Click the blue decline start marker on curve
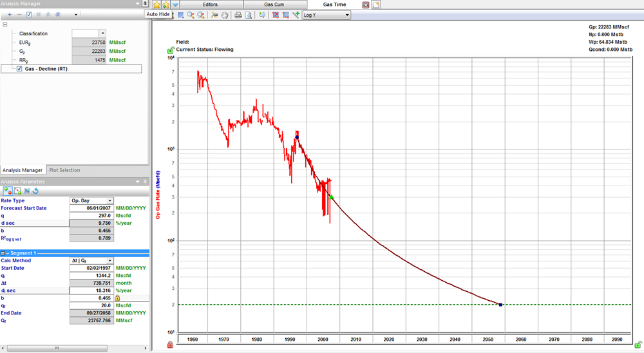Viewport: 644px width, 353px height. [297, 137]
